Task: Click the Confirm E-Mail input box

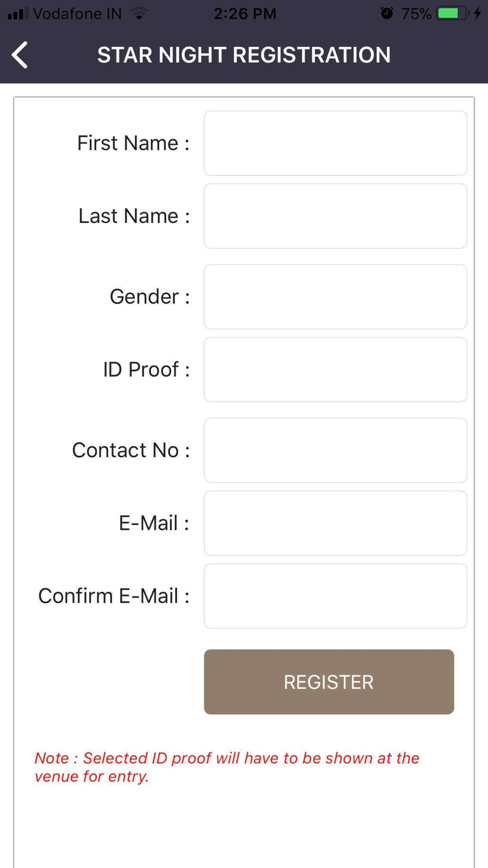Action: pyautogui.click(x=335, y=596)
